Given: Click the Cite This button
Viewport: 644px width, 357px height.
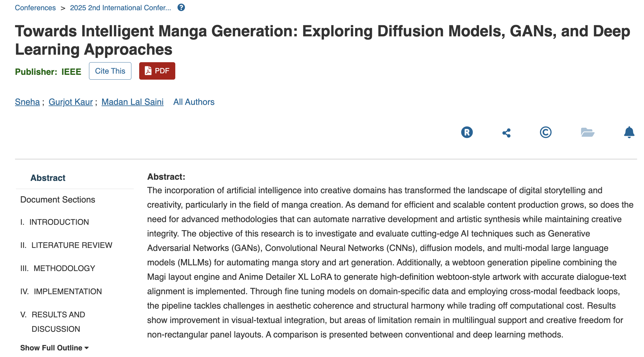Looking at the screenshot, I should click(x=110, y=71).
